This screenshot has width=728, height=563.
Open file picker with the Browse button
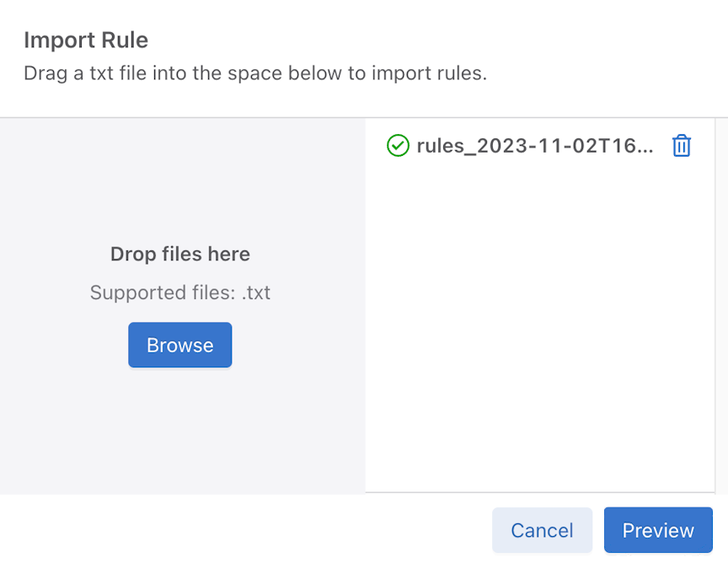(x=180, y=345)
